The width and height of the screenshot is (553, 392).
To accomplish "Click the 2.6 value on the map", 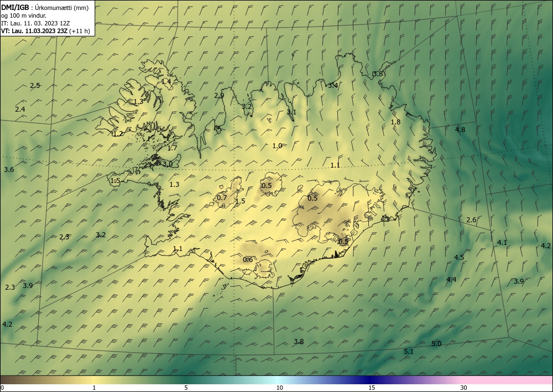I will click(472, 220).
